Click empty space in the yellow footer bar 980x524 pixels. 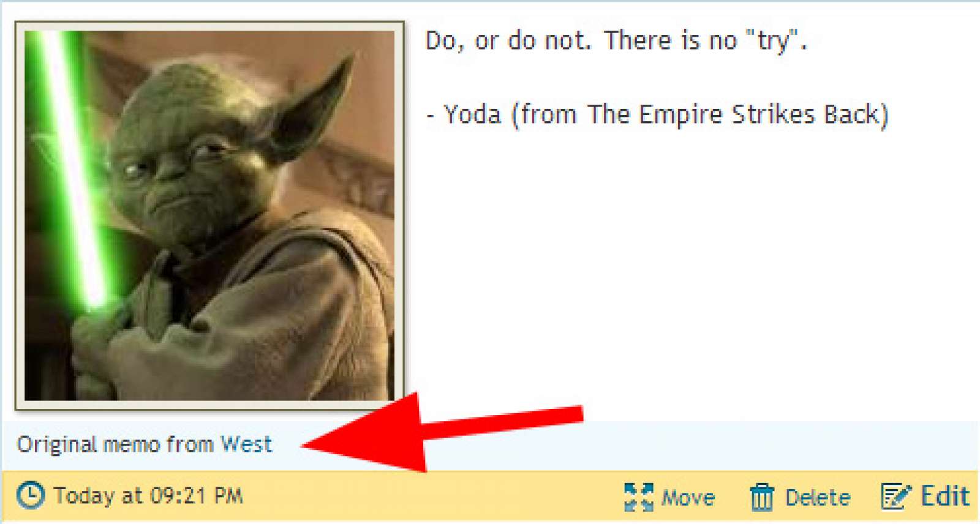(x=429, y=496)
